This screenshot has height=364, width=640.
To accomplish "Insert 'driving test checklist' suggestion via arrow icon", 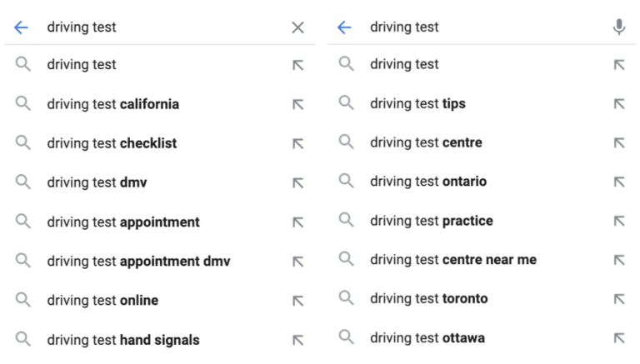I will [x=297, y=144].
